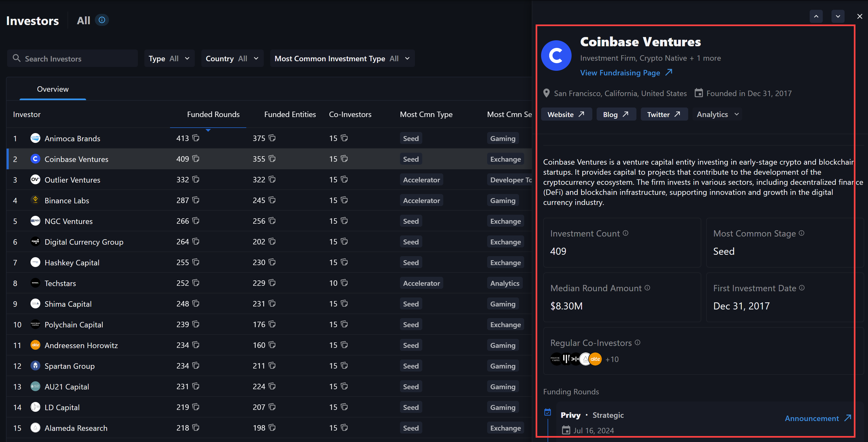Open NGC Ventures funded entities list icon
The image size is (868, 442).
click(272, 221)
